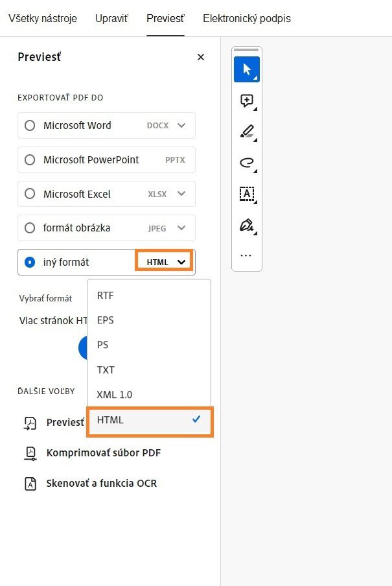Show more tools via ellipsis icon

click(x=246, y=255)
